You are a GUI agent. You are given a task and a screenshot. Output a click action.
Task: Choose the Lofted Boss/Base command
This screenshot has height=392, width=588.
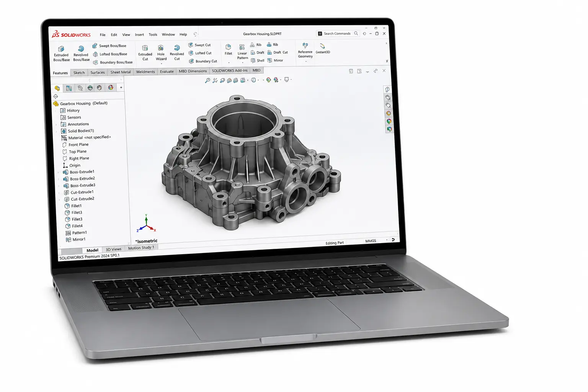coord(110,54)
